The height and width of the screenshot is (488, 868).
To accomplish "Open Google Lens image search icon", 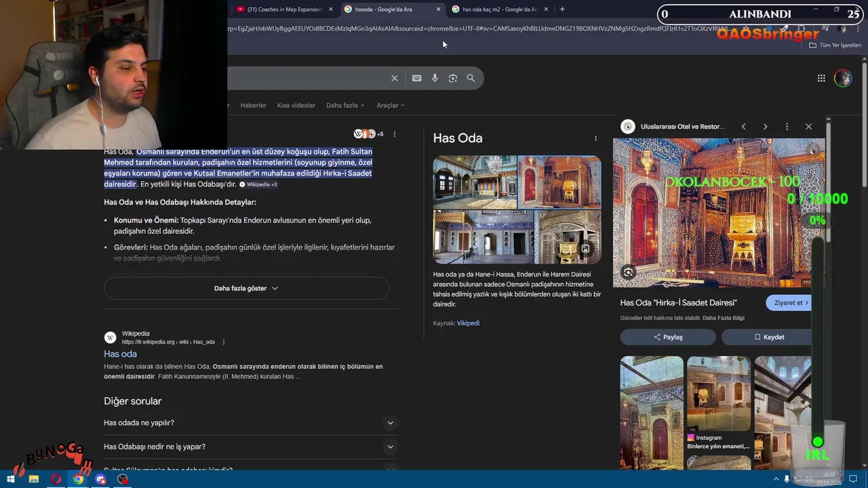I will pyautogui.click(x=453, y=78).
